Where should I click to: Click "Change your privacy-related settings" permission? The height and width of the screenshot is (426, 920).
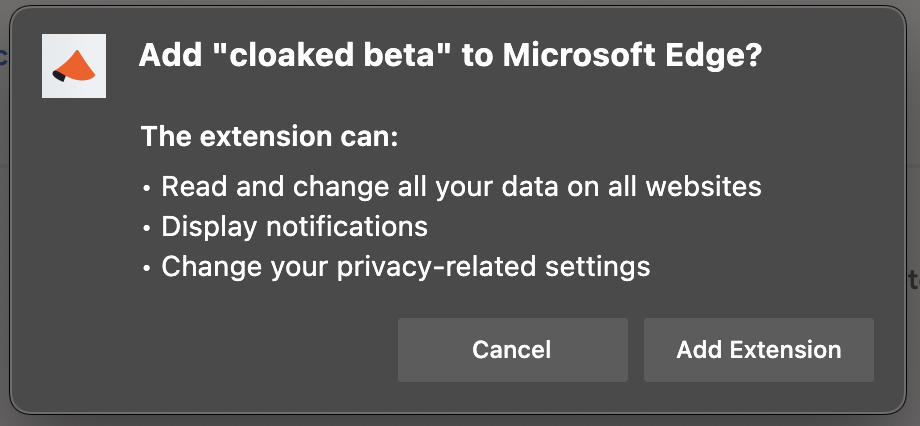point(406,266)
